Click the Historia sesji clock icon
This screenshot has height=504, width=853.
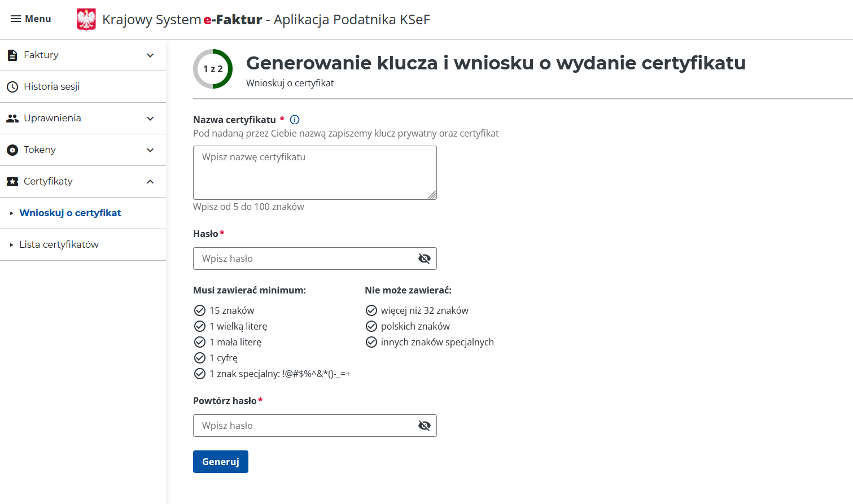(12, 86)
